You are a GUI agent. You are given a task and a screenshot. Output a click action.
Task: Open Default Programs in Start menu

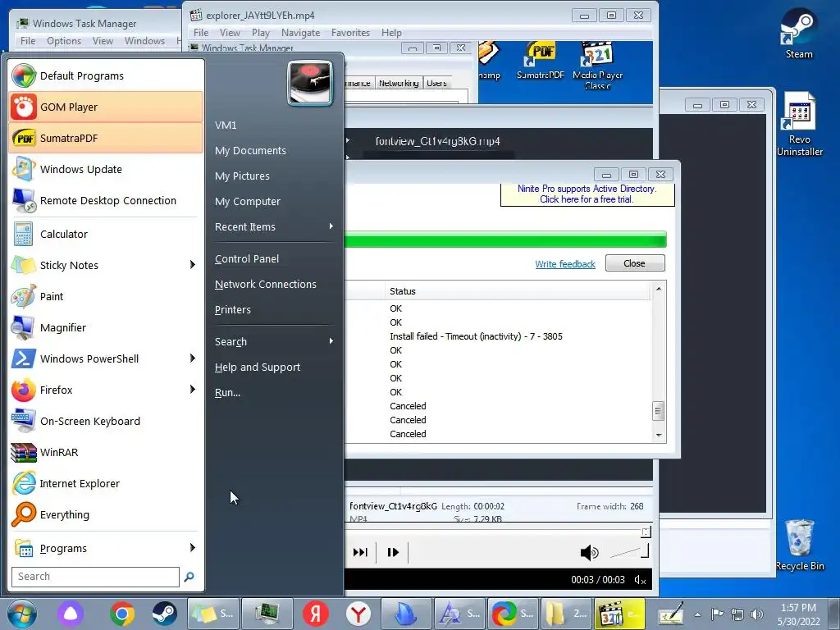(x=106, y=75)
